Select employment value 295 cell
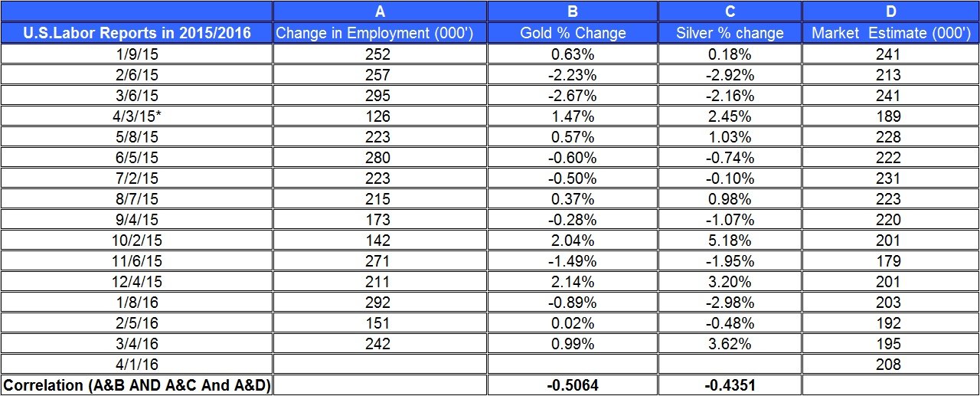The height and width of the screenshot is (396, 980). pos(380,96)
